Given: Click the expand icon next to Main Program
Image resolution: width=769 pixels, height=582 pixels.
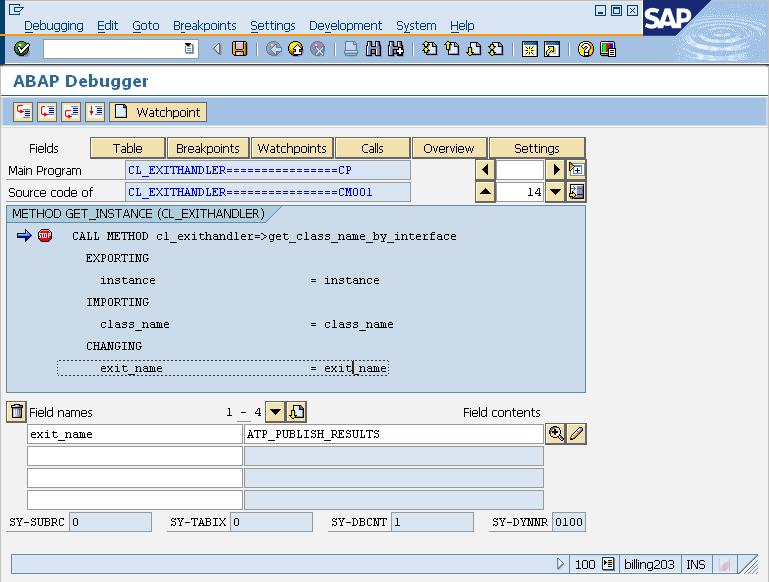Looking at the screenshot, I should click(x=576, y=170).
